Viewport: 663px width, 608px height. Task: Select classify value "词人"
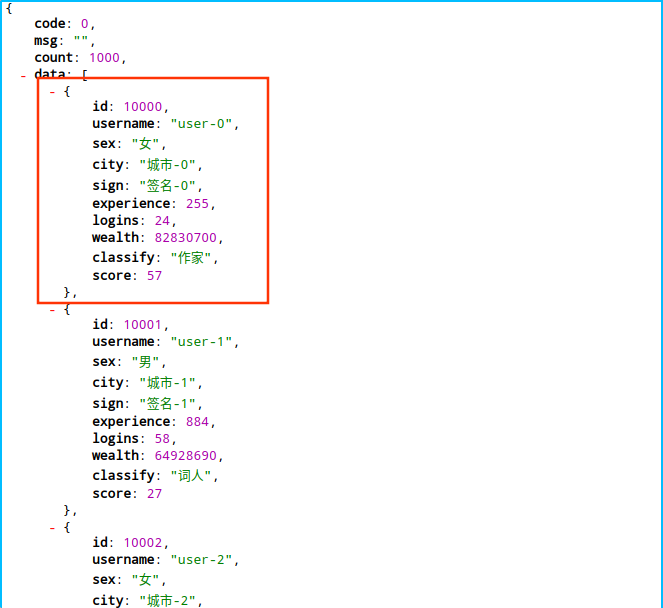[191, 476]
